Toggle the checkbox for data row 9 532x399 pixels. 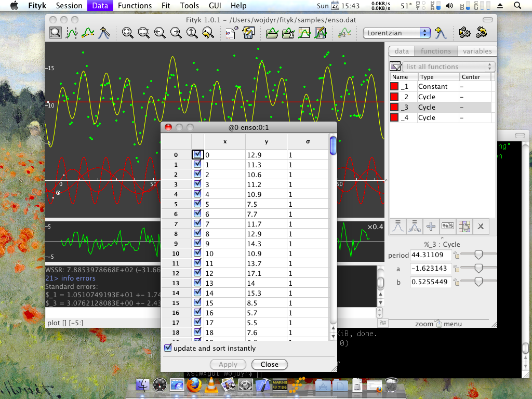point(197,243)
